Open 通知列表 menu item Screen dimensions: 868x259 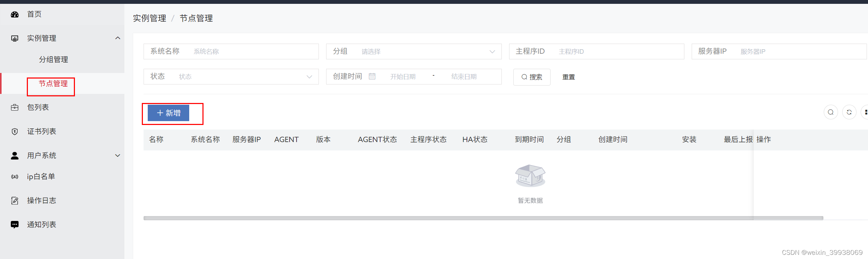(42, 225)
